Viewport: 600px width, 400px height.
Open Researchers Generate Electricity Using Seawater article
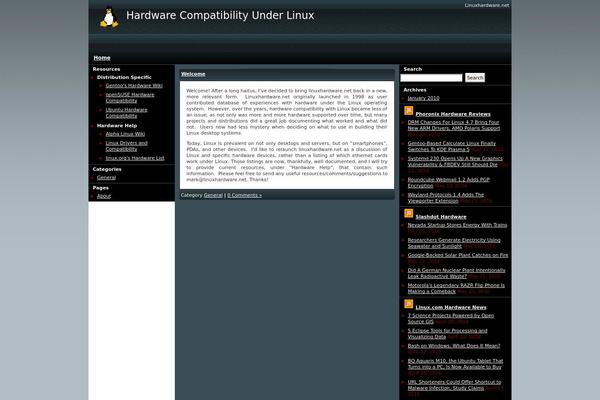(454, 243)
